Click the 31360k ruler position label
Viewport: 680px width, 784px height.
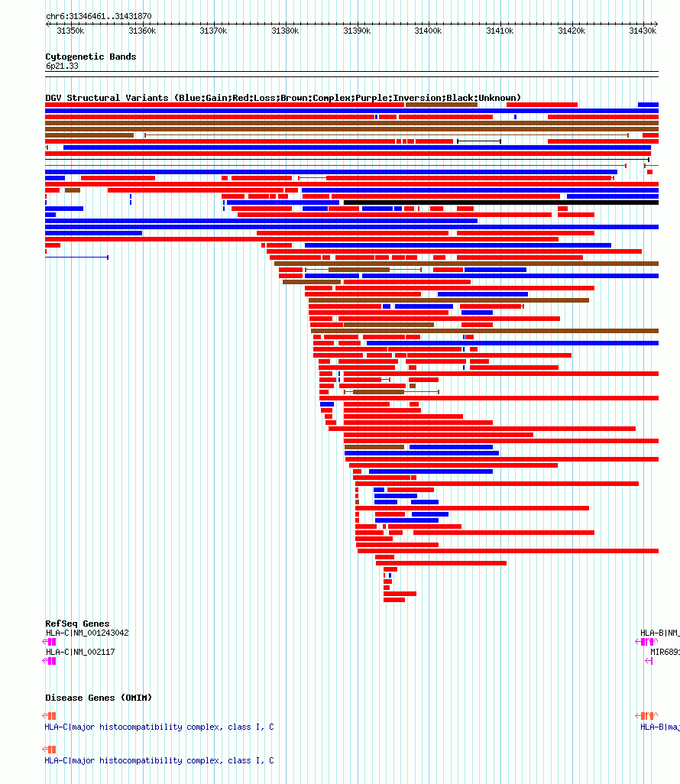click(143, 31)
